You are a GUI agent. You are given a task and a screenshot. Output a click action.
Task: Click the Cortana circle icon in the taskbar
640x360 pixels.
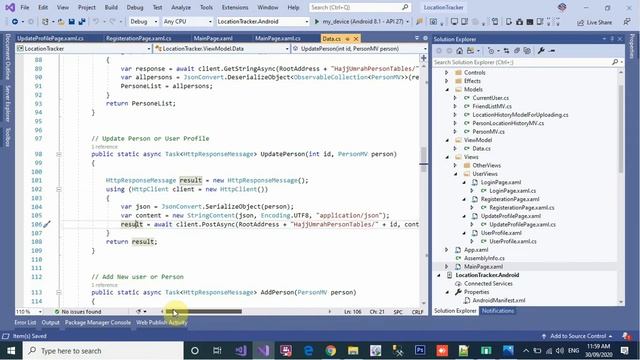[195, 351]
